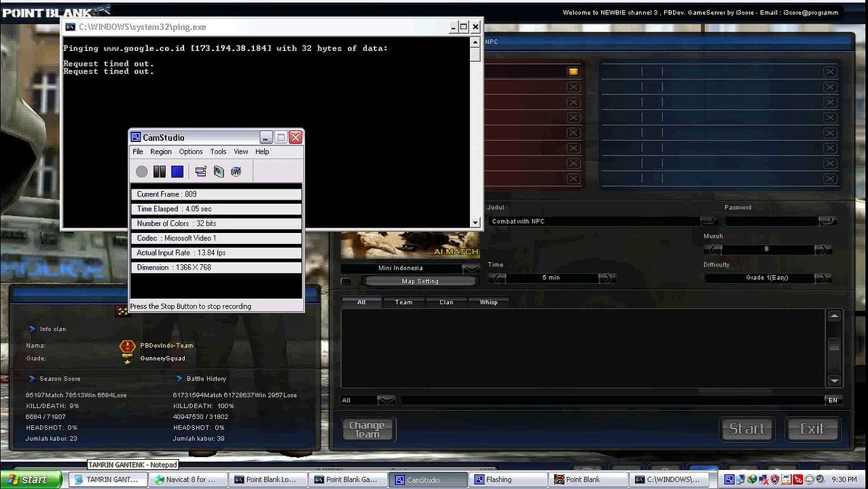Screen dimensions: 868x489
Task: Click the chat log scrollbar up arrow
Action: point(834,316)
